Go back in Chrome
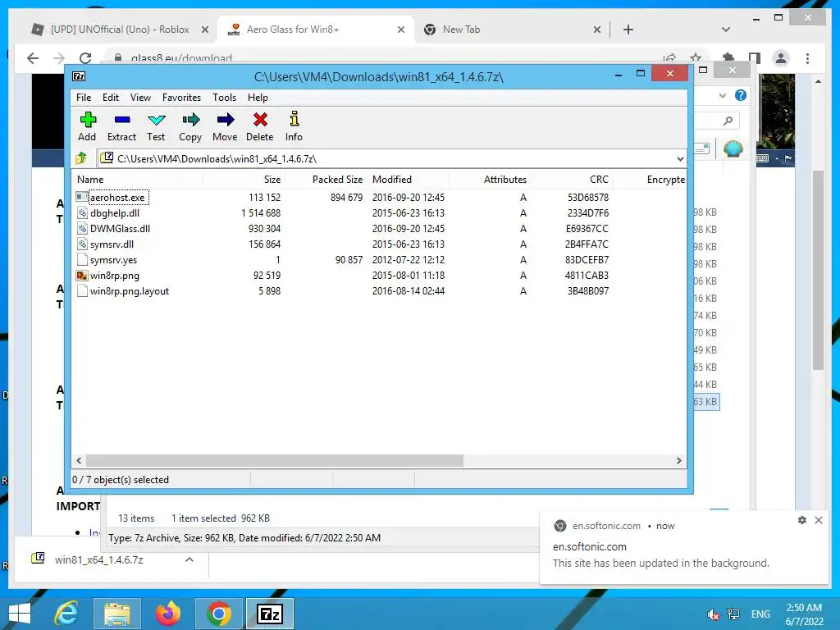This screenshot has height=630, width=840. click(x=33, y=58)
